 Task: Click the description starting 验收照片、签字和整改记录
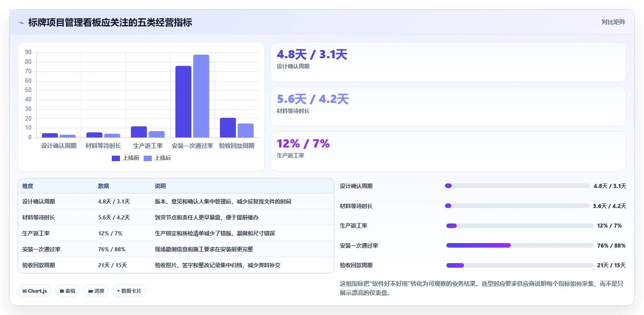coord(218,265)
